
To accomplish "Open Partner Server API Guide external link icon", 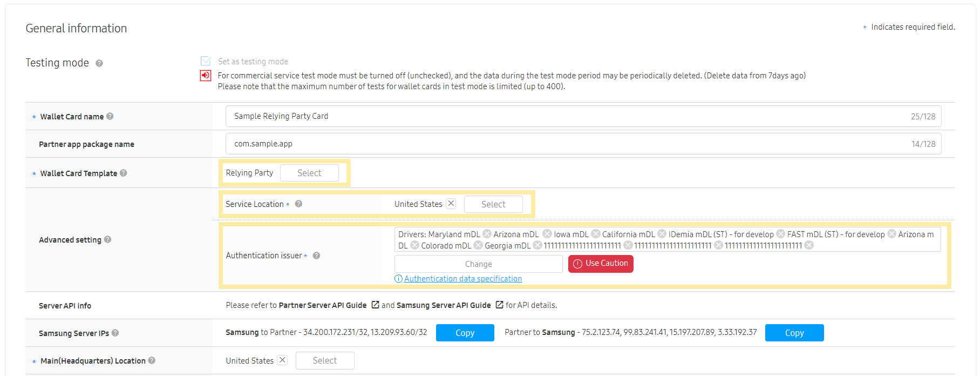I will coord(375,305).
